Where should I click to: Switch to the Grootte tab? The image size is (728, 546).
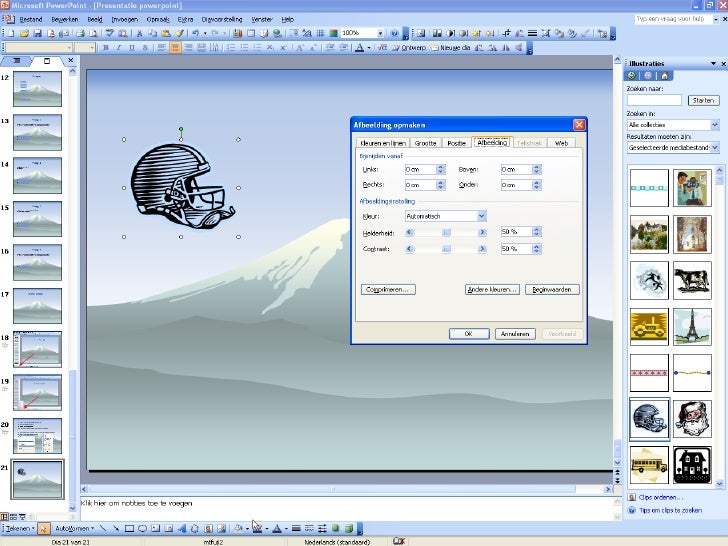pyautogui.click(x=425, y=143)
